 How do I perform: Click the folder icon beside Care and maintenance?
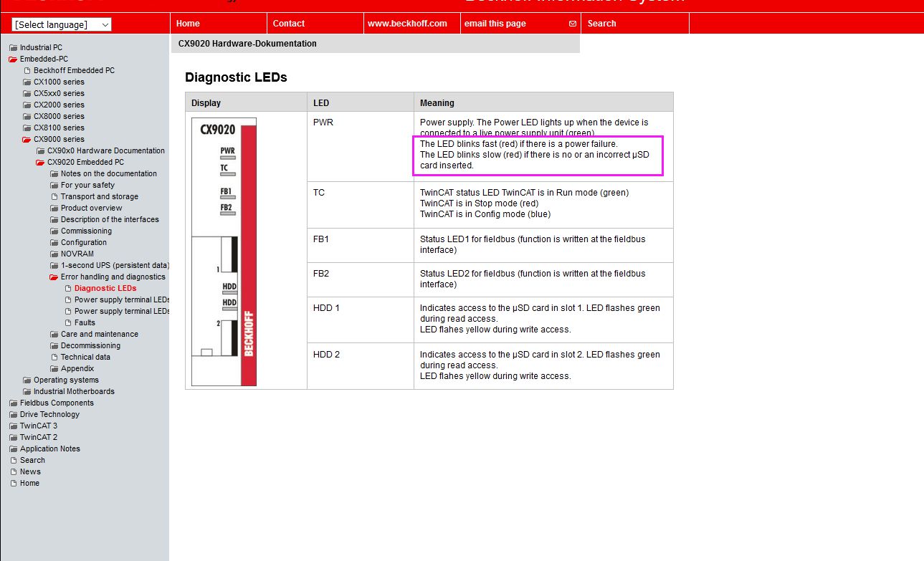(54, 335)
